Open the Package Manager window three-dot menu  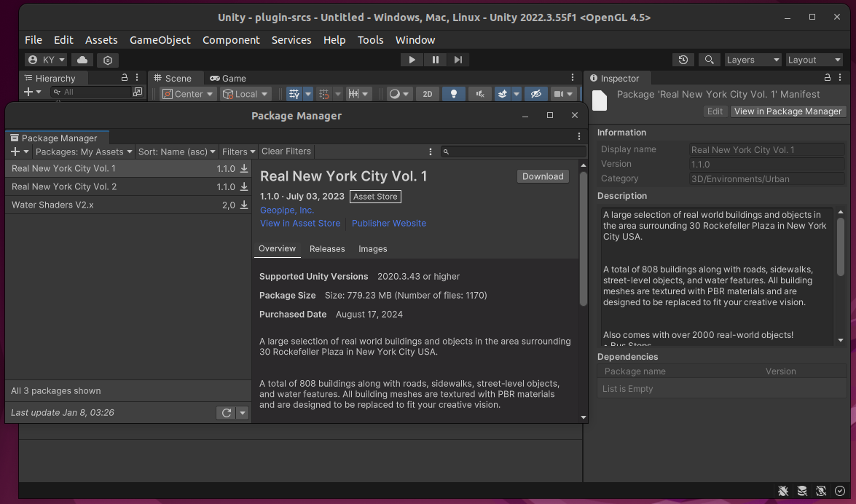[579, 136]
